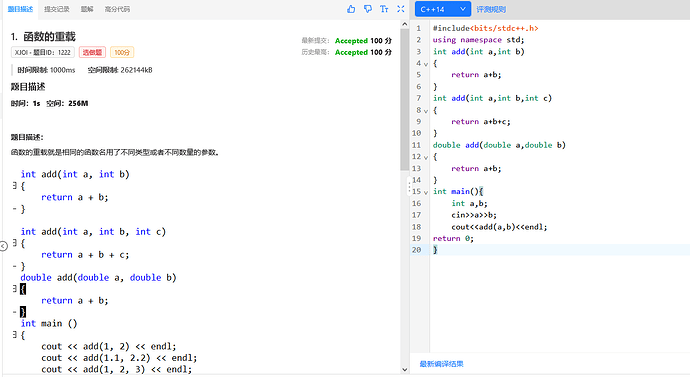690x377 pixels.
Task: Fold the code block at line 12
Action: pos(426,157)
